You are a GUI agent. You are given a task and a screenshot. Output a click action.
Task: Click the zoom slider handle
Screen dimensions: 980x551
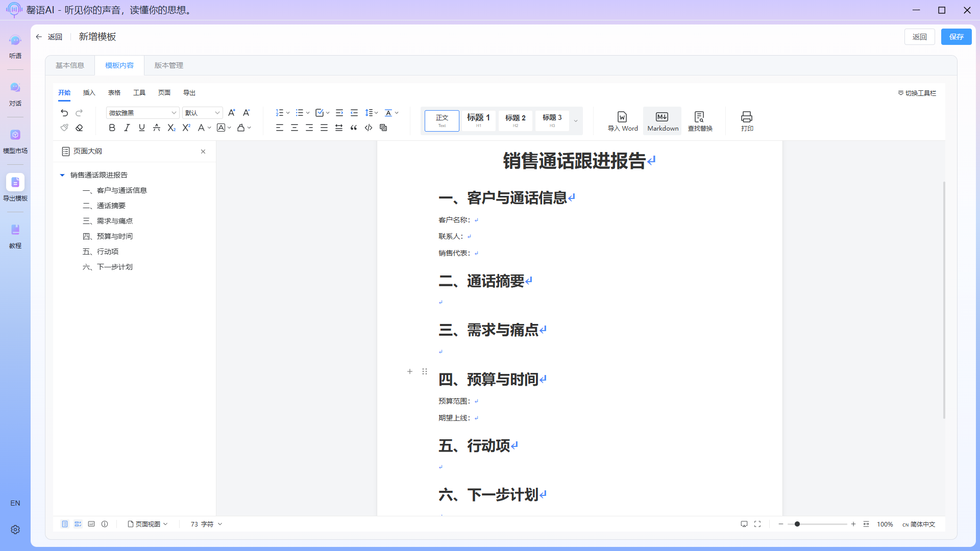797,524
